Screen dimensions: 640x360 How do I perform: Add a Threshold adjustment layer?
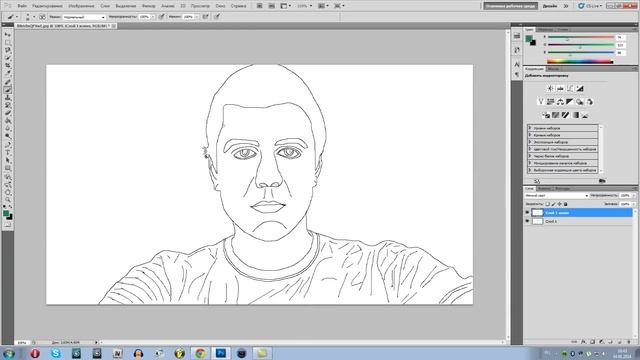pos(565,115)
